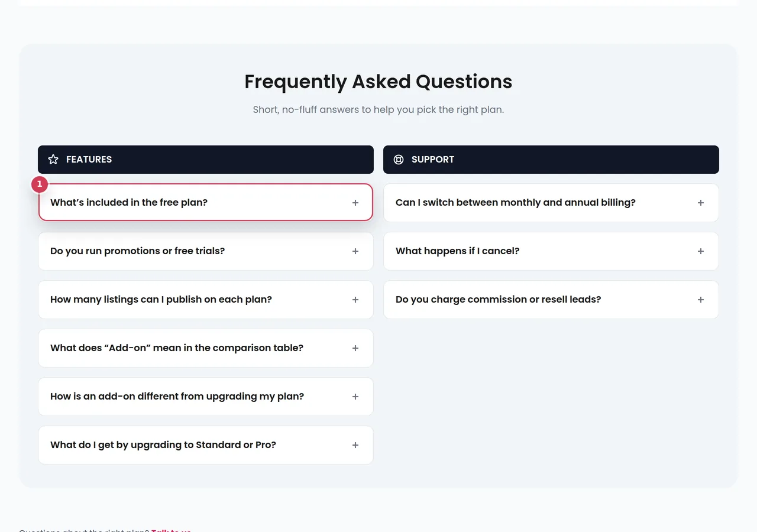This screenshot has height=532, width=757.
Task: Select the FEATURES category tab
Action: click(x=205, y=159)
